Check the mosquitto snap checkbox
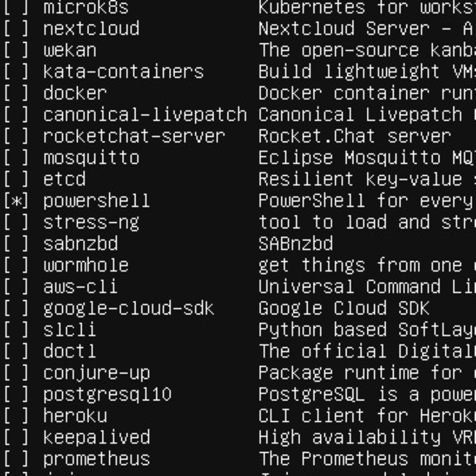Screen dimensions: 476x476 point(16,158)
